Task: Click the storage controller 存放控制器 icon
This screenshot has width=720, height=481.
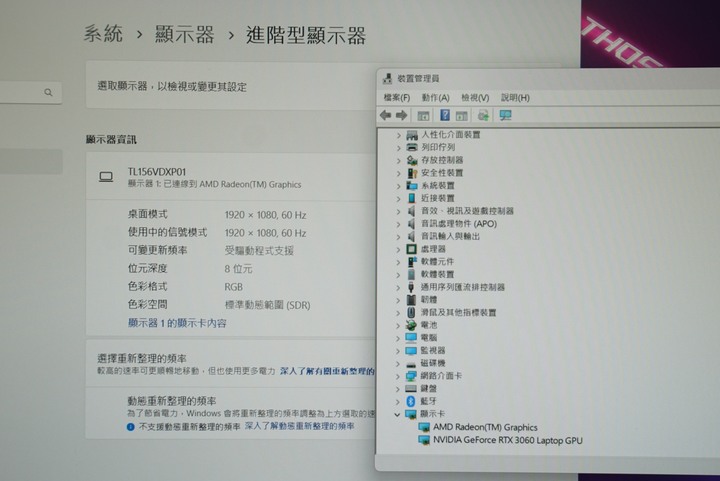Action: (x=412, y=160)
